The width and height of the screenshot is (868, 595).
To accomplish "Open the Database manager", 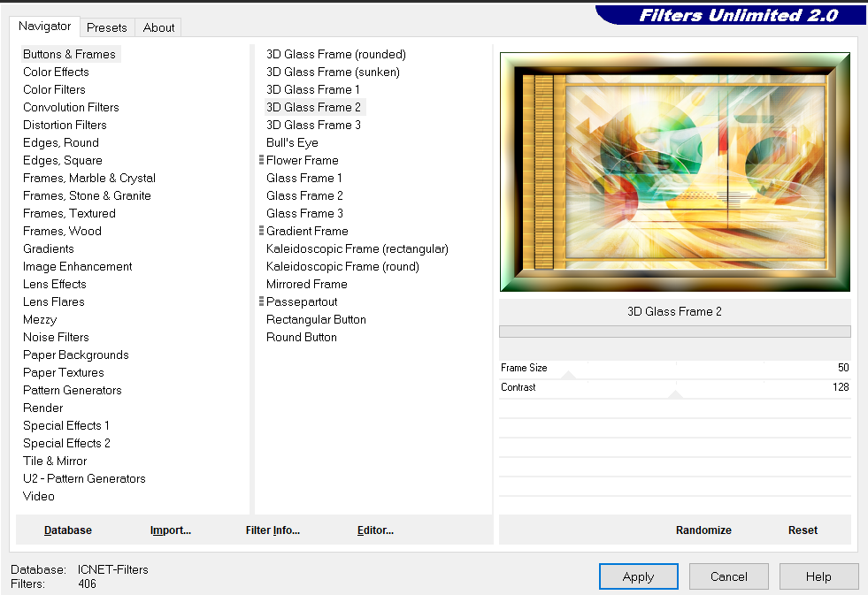I will click(68, 530).
